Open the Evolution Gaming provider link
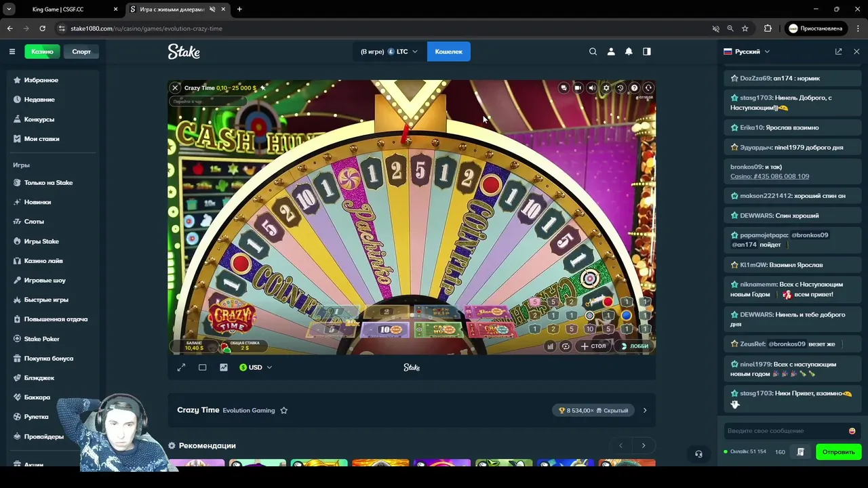868x488 pixels. point(249,410)
